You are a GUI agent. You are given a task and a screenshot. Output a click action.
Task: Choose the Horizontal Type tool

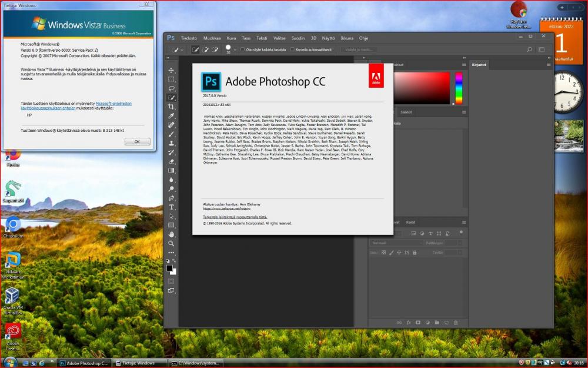[172, 207]
